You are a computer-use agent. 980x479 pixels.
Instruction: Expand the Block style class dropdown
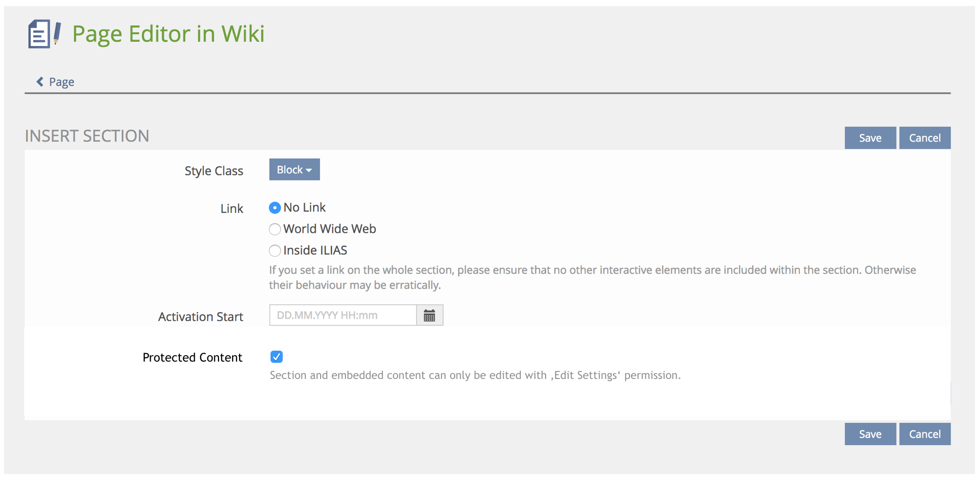click(294, 170)
